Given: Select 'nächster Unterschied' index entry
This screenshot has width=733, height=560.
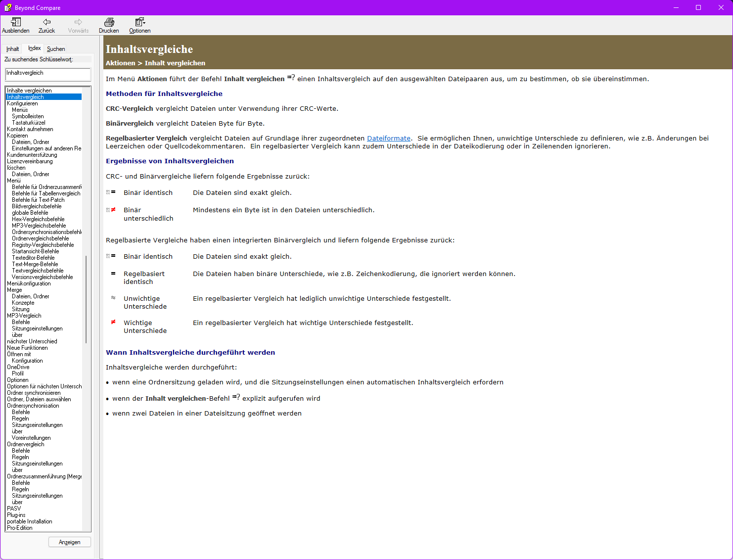Looking at the screenshot, I should pyautogui.click(x=32, y=341).
